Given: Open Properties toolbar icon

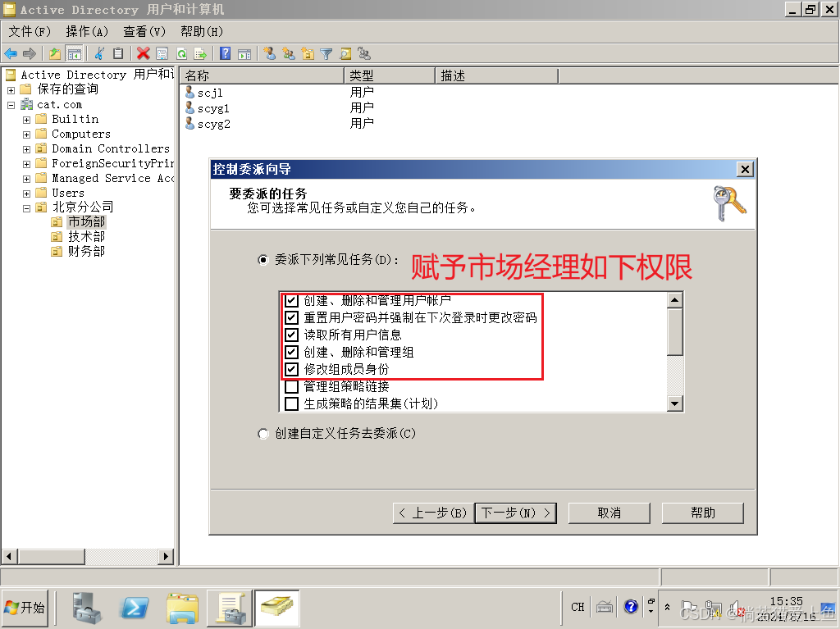Looking at the screenshot, I should click(162, 53).
